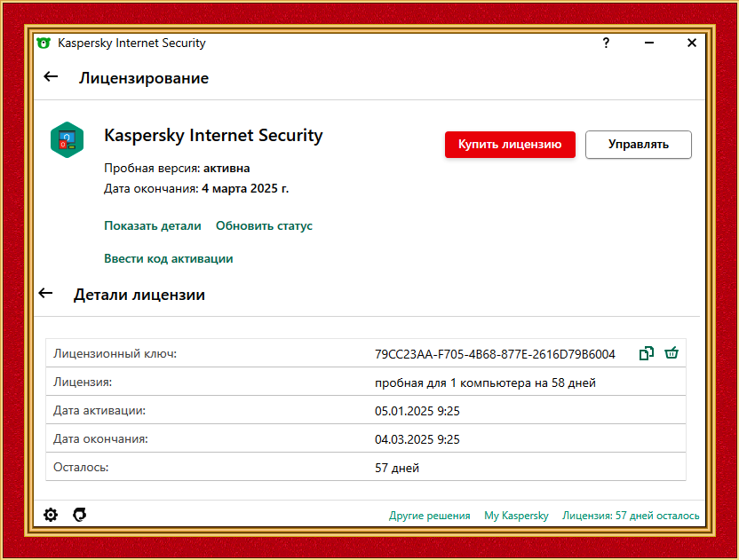Click the Детали лицензии heading
The height and width of the screenshot is (560, 739).
[x=139, y=295]
